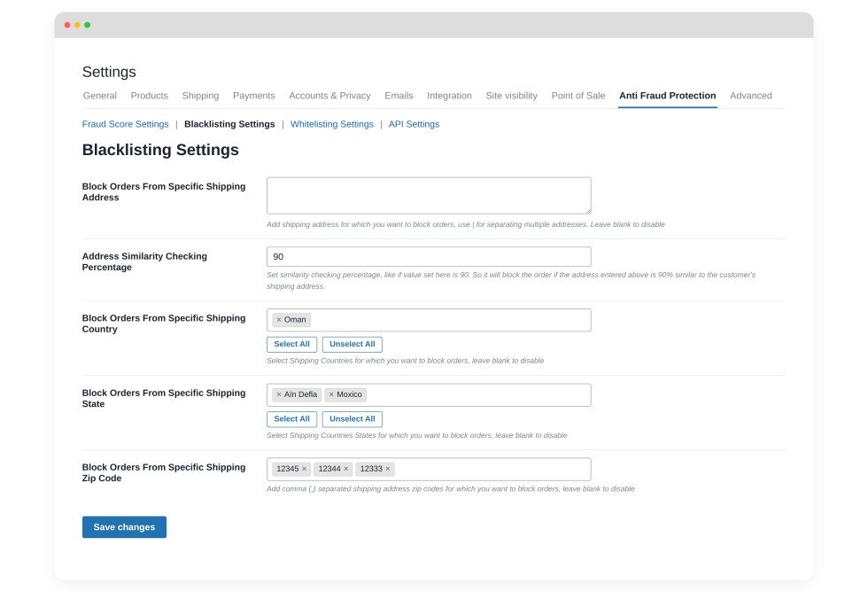Image resolution: width=868 pixels, height=592 pixels.
Task: Click the Block Orders From Specific Shipping Country label
Action: 164,323
